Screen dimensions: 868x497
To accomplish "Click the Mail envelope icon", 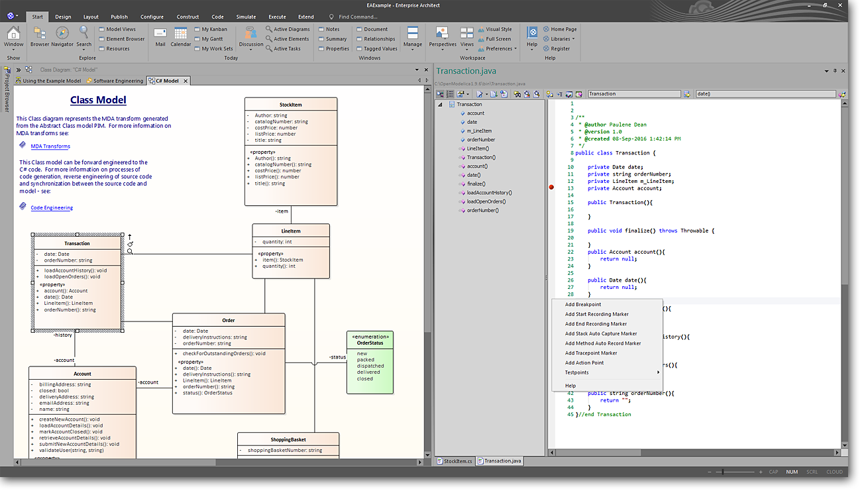I will point(160,34).
